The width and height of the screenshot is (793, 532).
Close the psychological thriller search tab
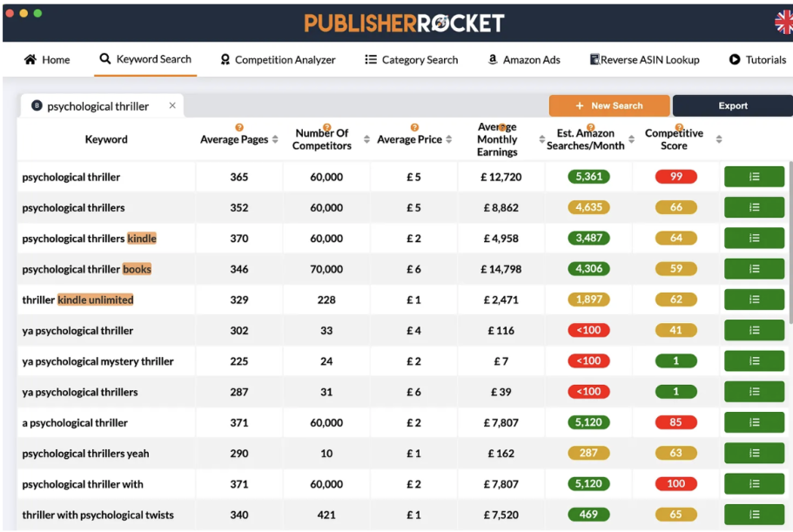tap(172, 105)
